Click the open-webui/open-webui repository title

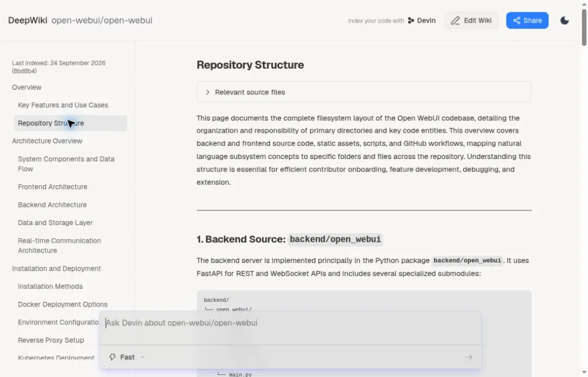(x=102, y=20)
